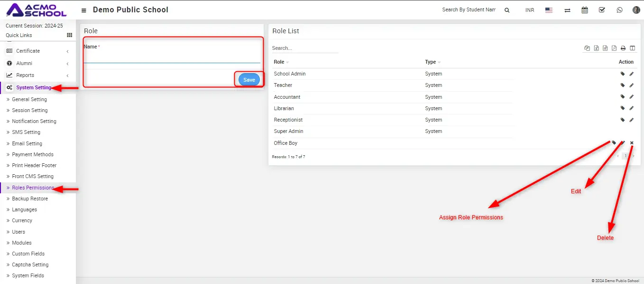Delete the Office Boy role
Viewport: 644px width, 284px height.
(x=632, y=143)
